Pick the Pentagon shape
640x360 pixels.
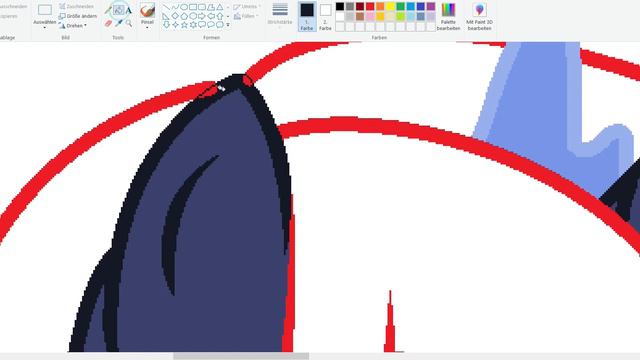184,16
